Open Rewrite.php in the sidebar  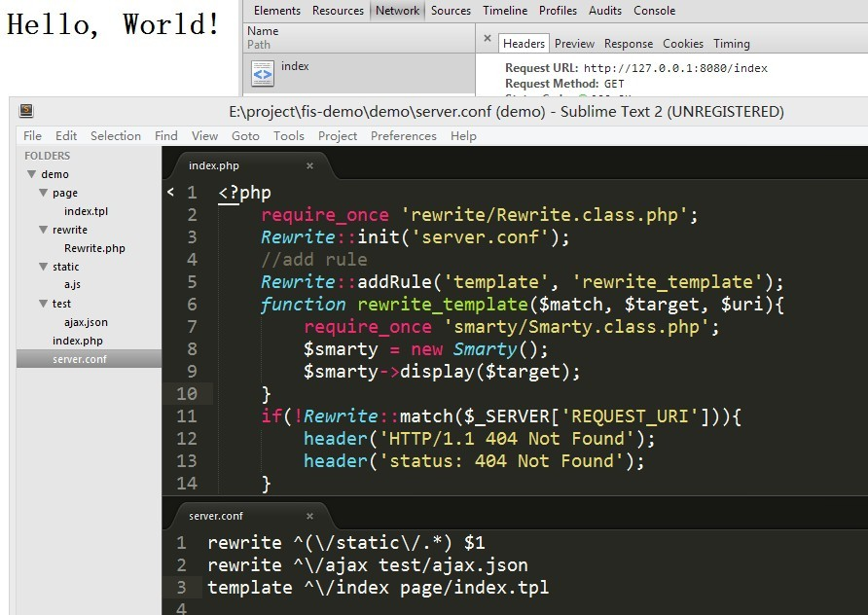94,248
